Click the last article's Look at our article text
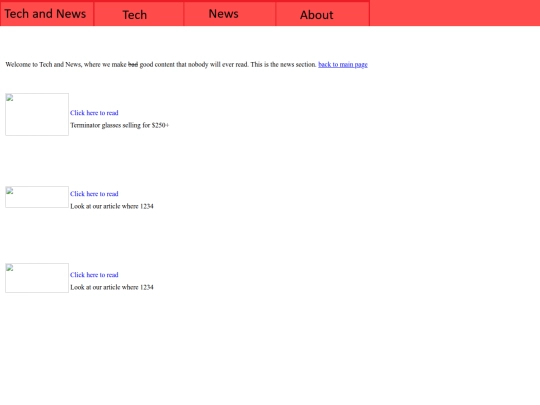This screenshot has width=540, height=405. tap(112, 287)
